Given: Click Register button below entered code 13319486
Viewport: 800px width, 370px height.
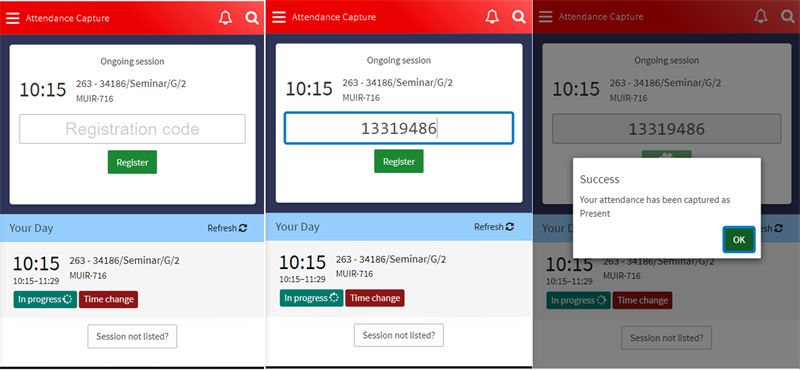Looking at the screenshot, I should (x=398, y=161).
